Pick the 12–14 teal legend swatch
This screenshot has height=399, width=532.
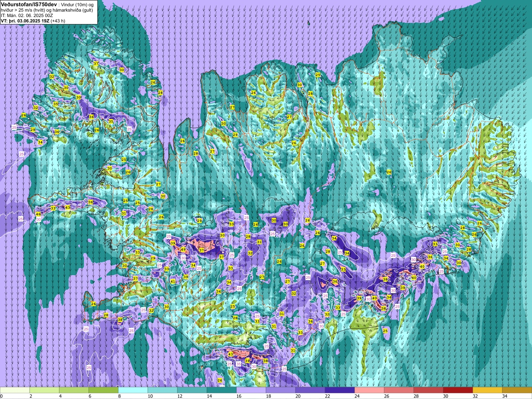click(192, 390)
